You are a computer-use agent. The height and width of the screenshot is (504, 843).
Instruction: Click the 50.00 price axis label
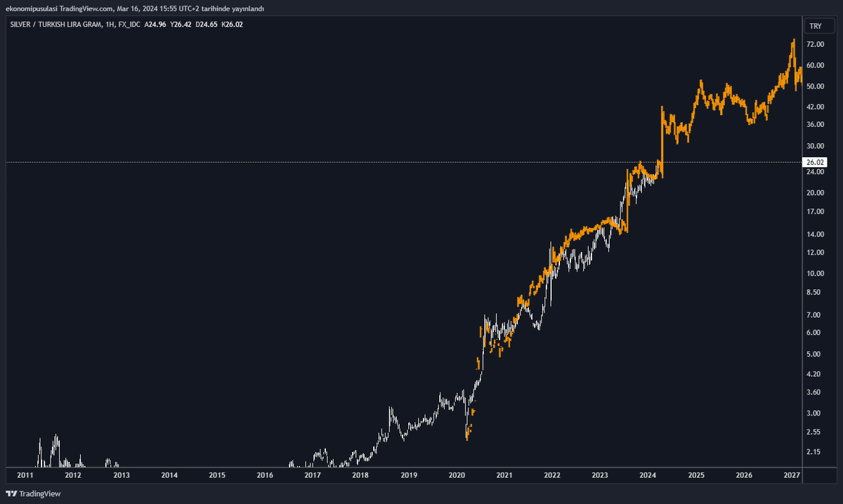pyautogui.click(x=815, y=86)
